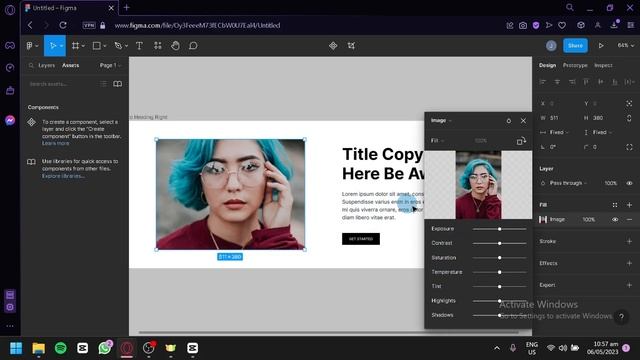Close the Image settings panel
Image resolution: width=640 pixels, height=360 pixels.
523,121
